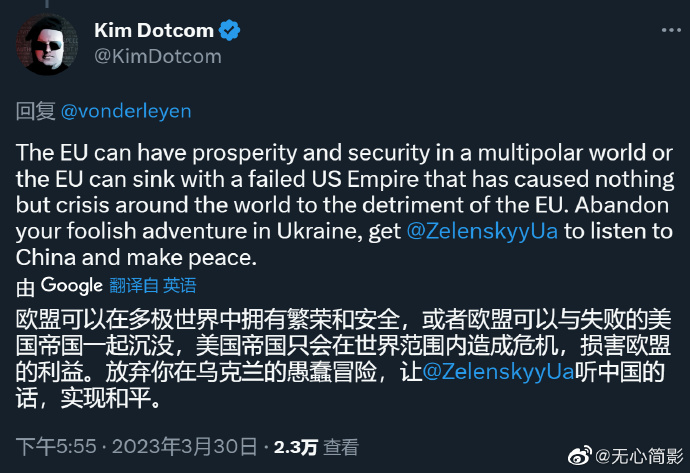Click the blue verified badge beside Kim Dotcom
Viewport: 690px width, 473px height.
229,30
